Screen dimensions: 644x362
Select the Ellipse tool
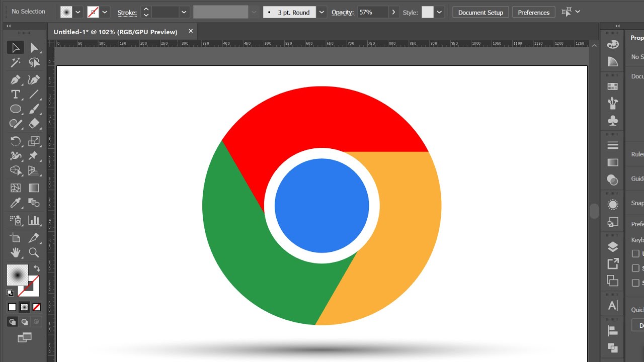pos(16,109)
